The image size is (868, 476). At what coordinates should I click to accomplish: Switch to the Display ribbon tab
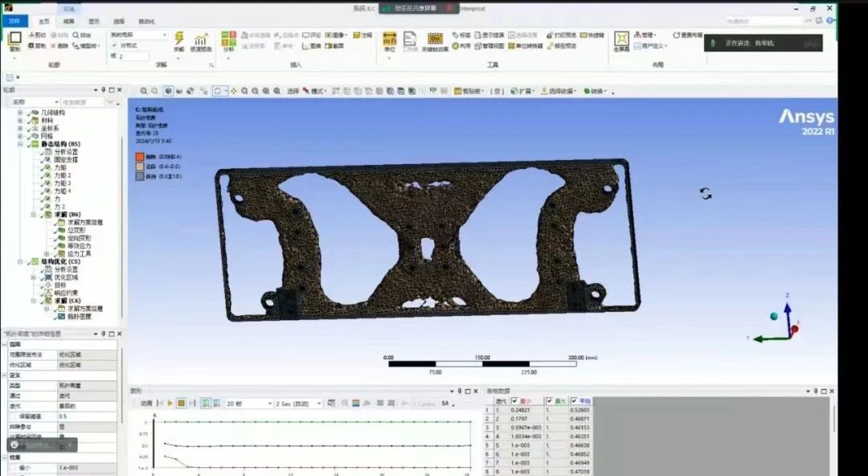point(94,22)
